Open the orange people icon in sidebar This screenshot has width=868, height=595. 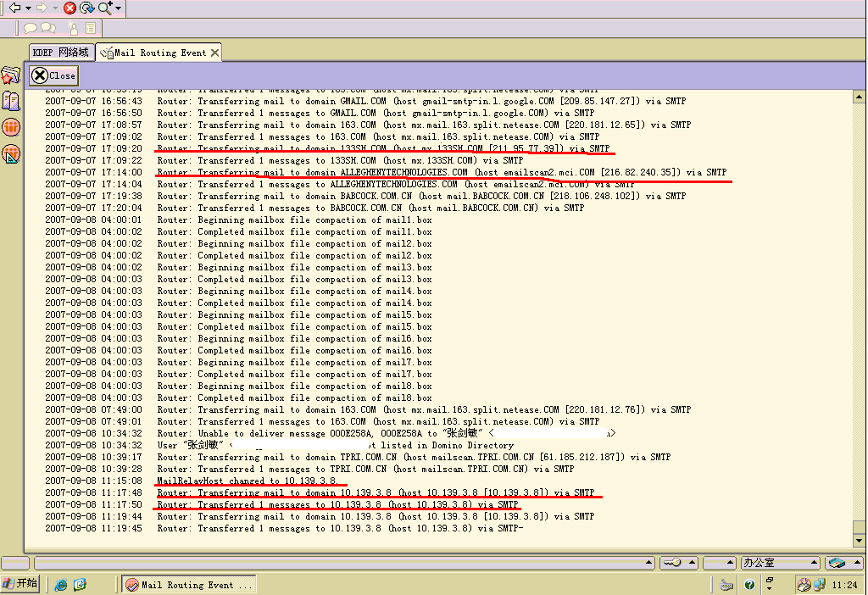[11, 128]
